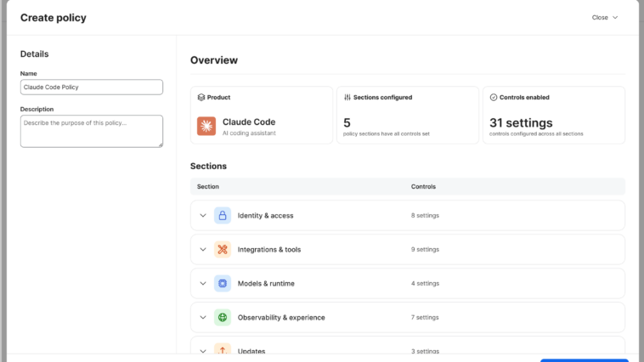Image resolution: width=644 pixels, height=362 pixels.
Task: Click the Section column header
Action: pos(208,187)
